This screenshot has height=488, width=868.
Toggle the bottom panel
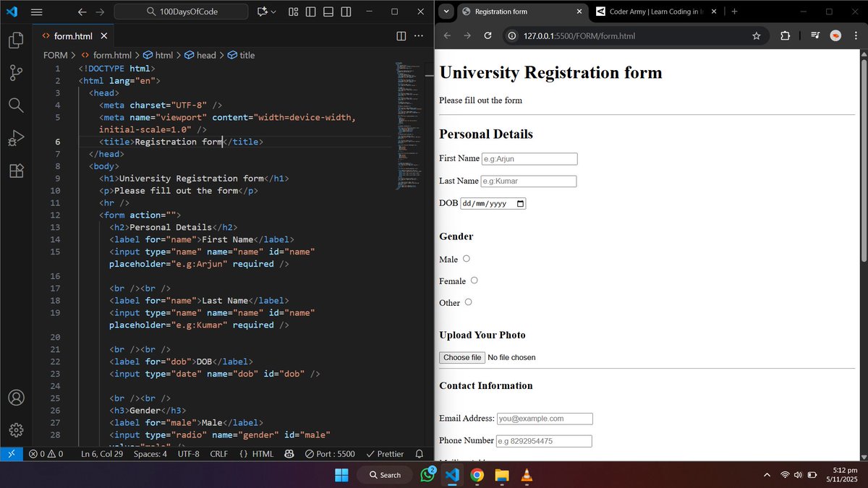pos(328,12)
